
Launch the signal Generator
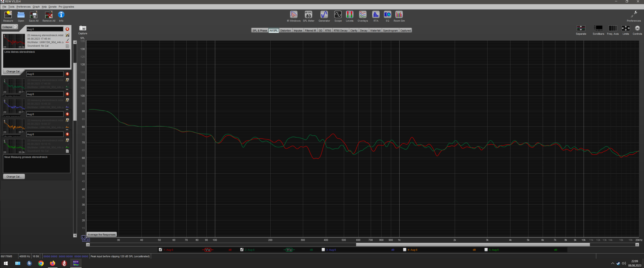(324, 15)
